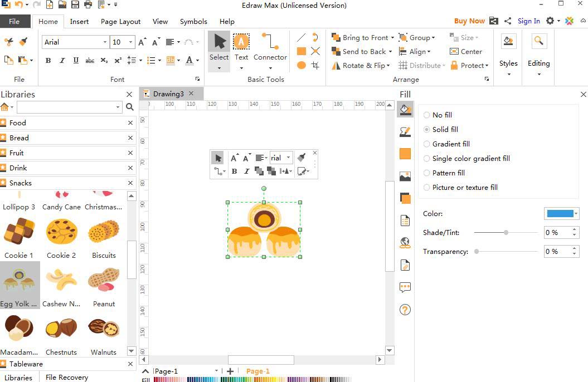Open the hyperlink sidebar icon

405,243
